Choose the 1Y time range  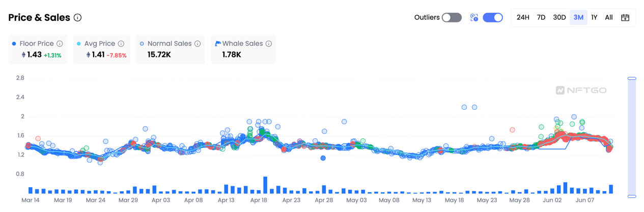(594, 17)
